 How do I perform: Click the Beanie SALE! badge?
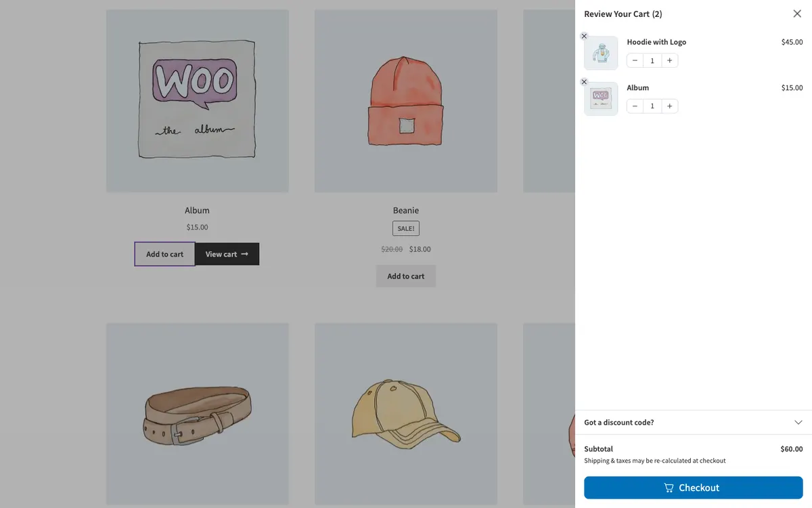click(406, 228)
